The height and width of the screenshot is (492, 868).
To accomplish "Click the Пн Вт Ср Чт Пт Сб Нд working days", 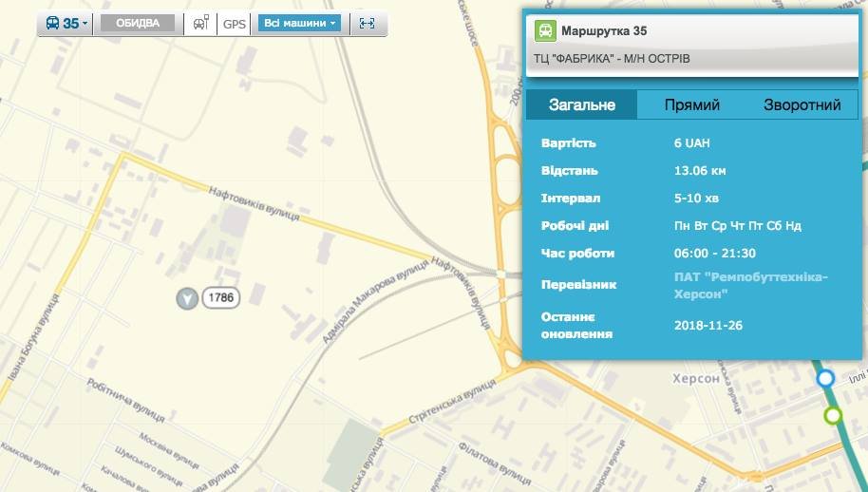I will (x=737, y=226).
